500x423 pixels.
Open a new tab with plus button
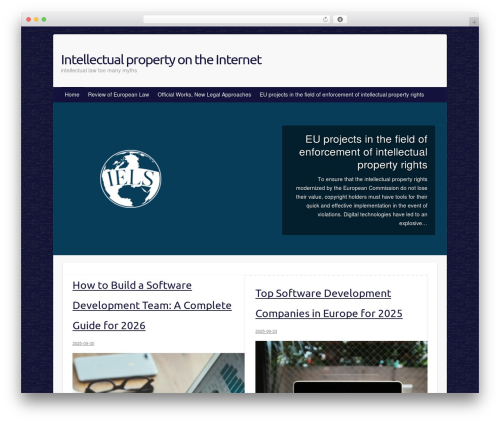pyautogui.click(x=474, y=22)
